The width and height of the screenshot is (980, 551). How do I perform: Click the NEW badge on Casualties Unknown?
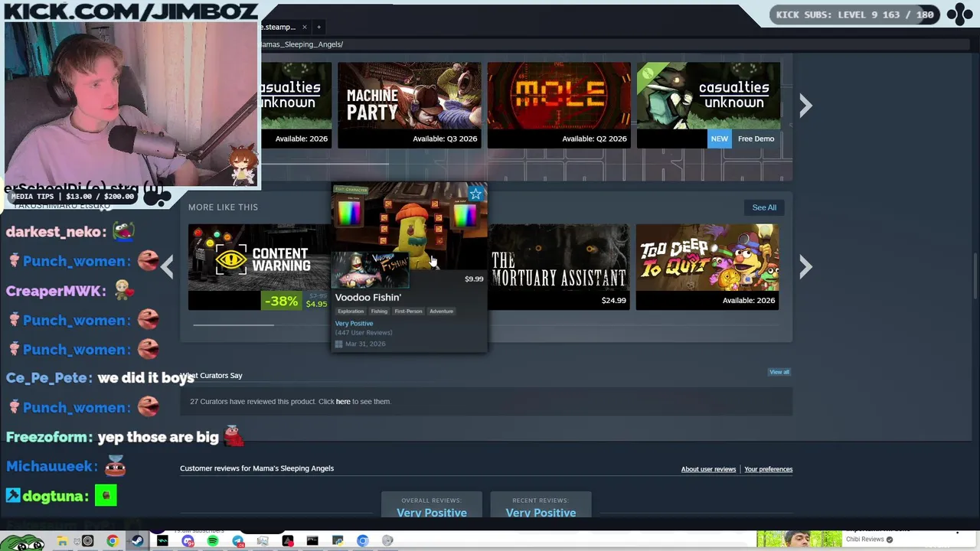719,139
